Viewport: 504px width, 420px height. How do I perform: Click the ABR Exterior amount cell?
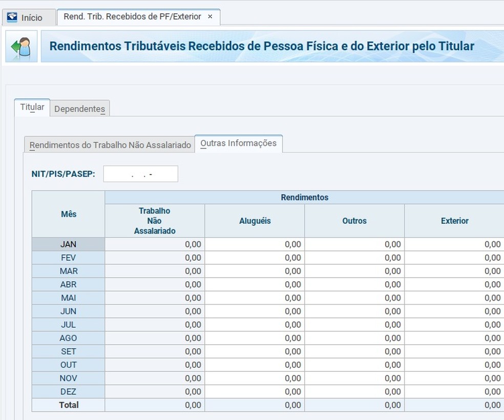[455, 284]
